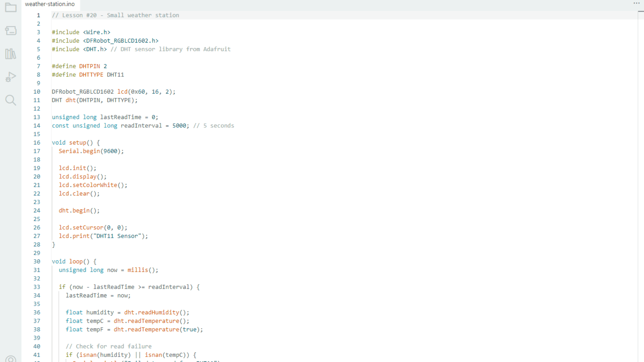
Task: Open the editor more options menu
Action: 636,3
